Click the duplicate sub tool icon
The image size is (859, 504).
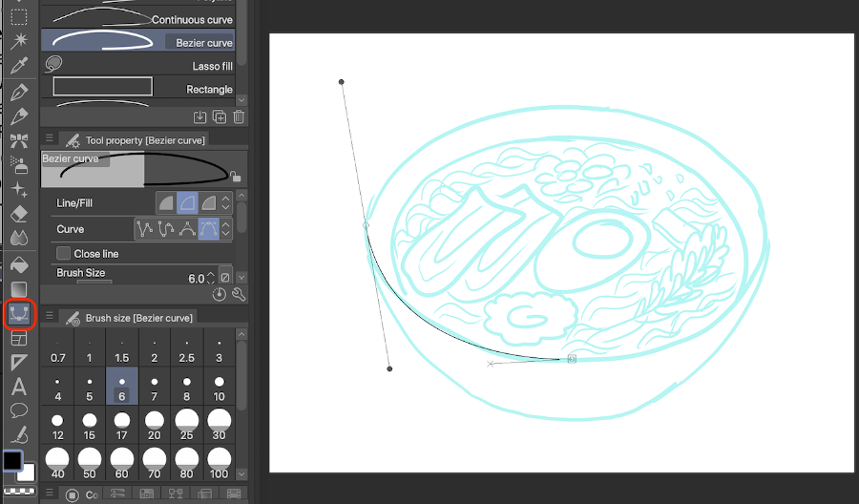[x=220, y=116]
